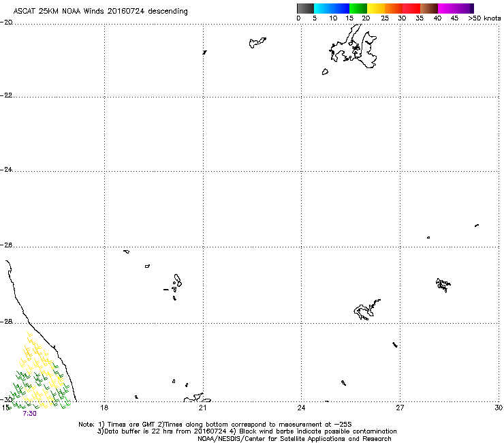Click the bottom-right '30' longitude label
The width and height of the screenshot is (504, 443).
499,408
